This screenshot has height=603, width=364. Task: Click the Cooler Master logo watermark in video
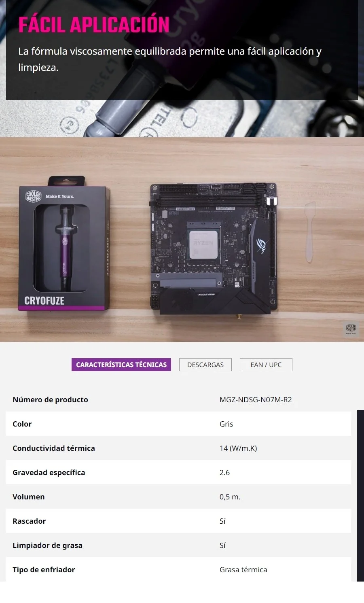(x=351, y=329)
